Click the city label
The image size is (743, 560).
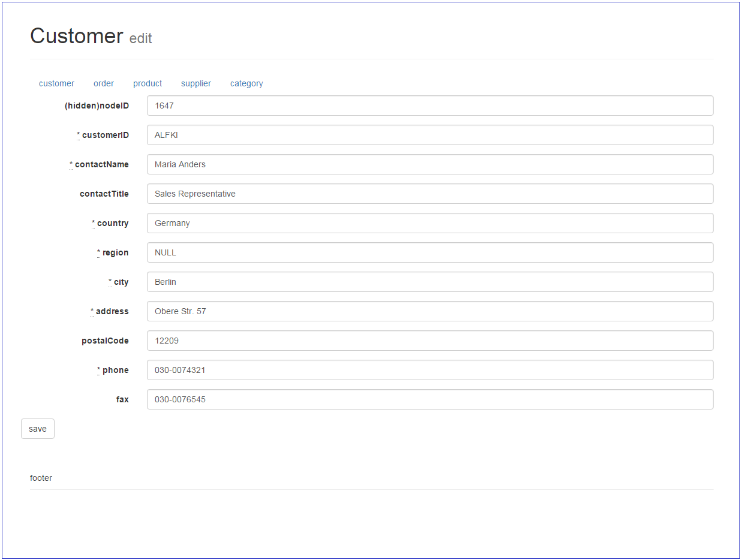point(119,282)
